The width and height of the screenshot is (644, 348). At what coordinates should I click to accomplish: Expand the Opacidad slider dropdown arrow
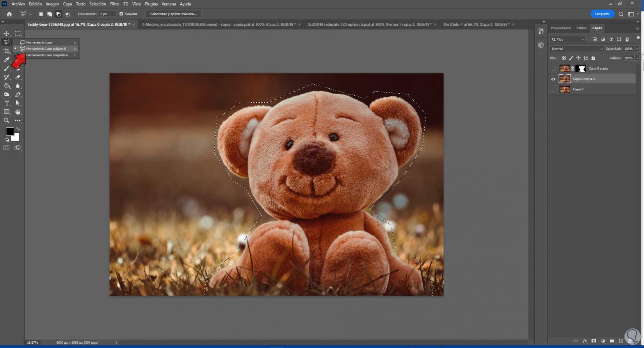pos(637,49)
